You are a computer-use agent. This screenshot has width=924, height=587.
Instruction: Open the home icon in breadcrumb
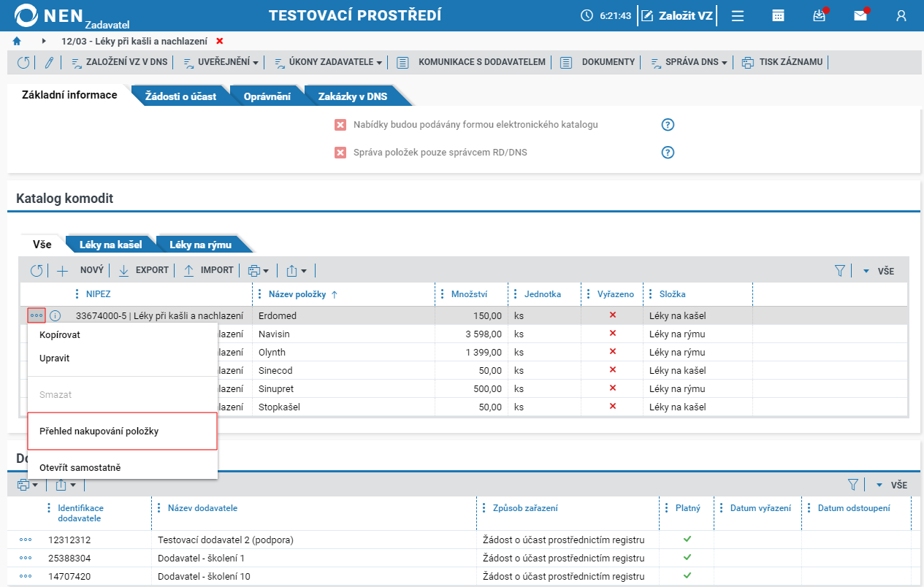coord(17,41)
